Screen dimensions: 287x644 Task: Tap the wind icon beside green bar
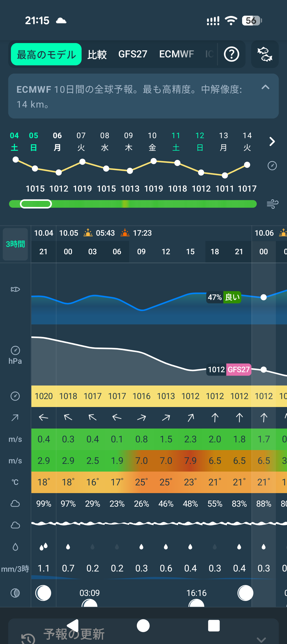click(x=272, y=204)
